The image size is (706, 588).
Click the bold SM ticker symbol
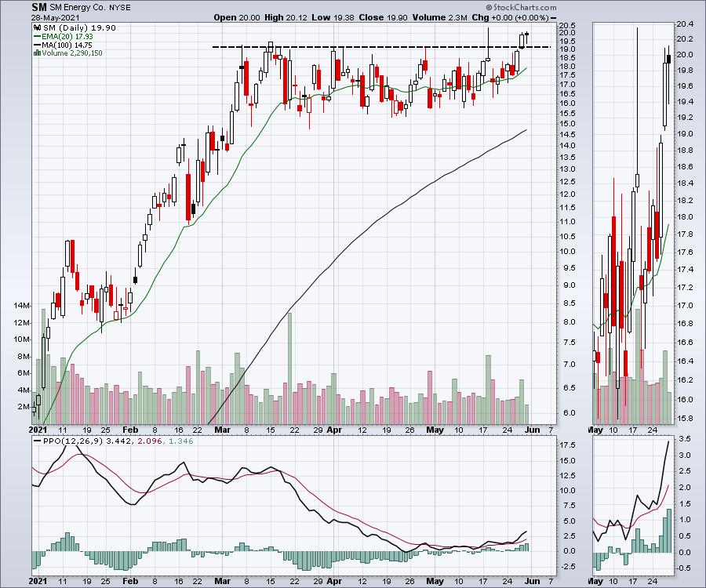pos(39,6)
